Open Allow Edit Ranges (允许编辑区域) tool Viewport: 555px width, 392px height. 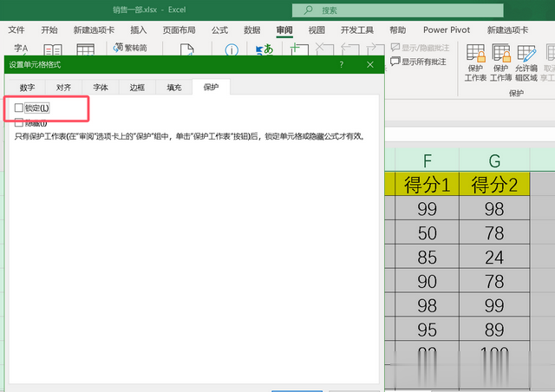point(526,62)
